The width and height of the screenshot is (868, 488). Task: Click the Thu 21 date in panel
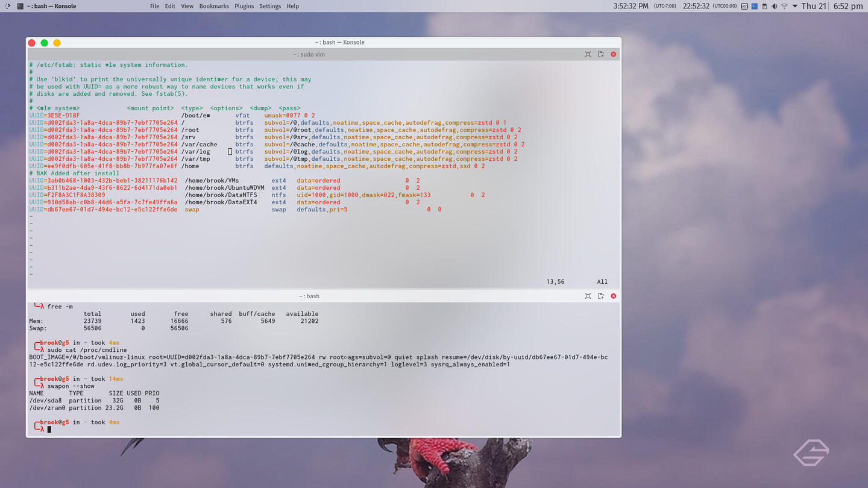click(814, 6)
